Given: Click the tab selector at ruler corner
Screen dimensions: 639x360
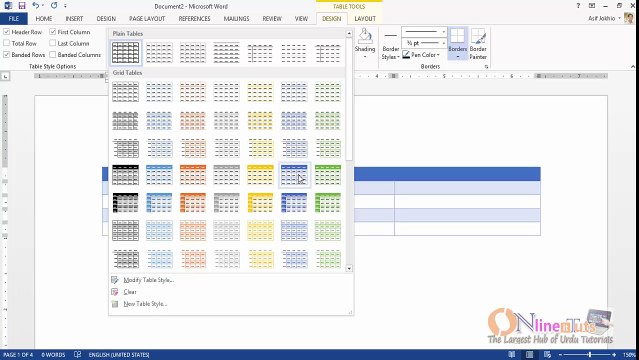Looking at the screenshot, I should [x=5, y=76].
